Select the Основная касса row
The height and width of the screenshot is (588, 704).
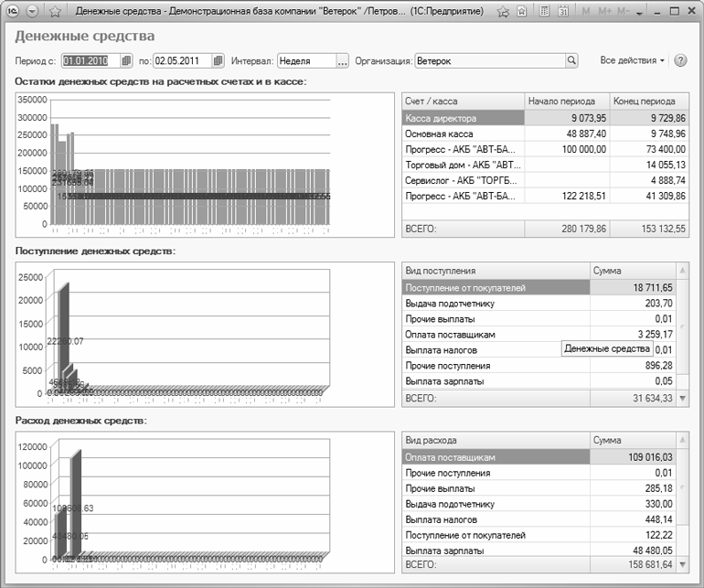463,134
